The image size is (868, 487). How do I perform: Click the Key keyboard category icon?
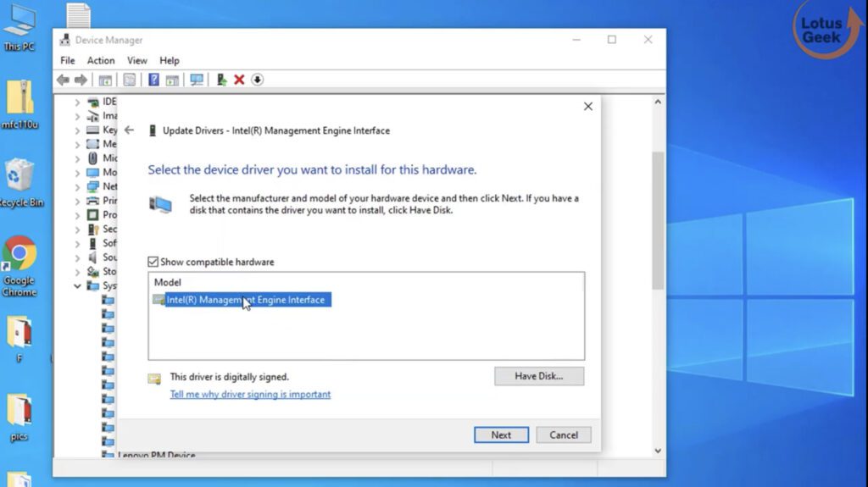[x=93, y=130]
